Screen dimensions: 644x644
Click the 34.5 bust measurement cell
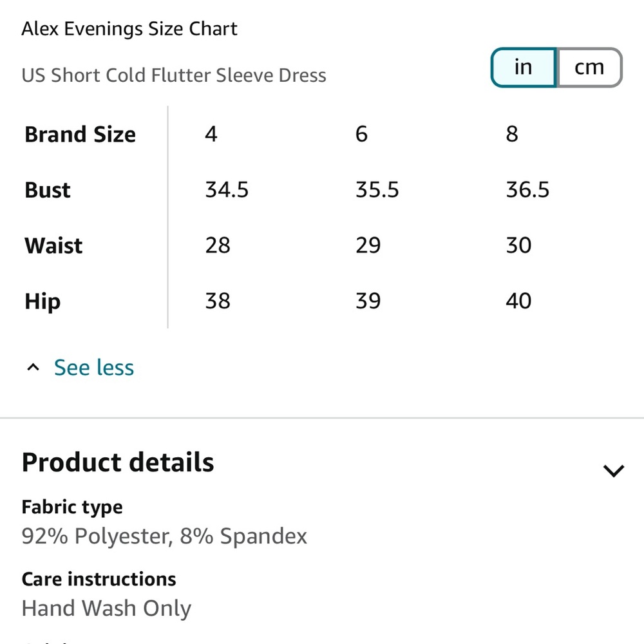[227, 190]
